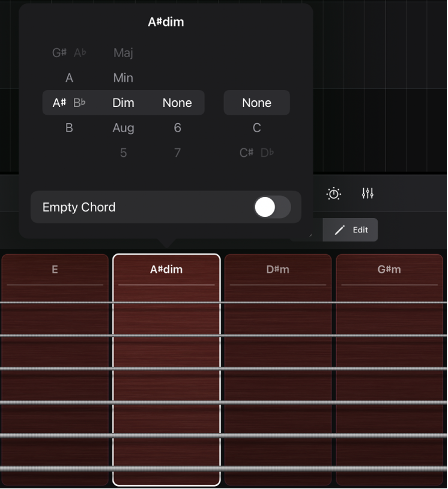Choose Min chord quality
The width and height of the screenshot is (448, 489).
click(123, 78)
